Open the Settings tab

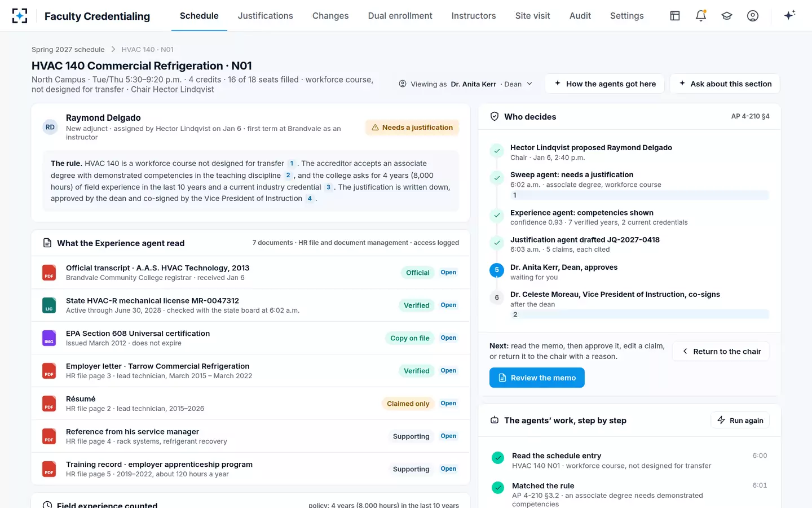tap(627, 16)
